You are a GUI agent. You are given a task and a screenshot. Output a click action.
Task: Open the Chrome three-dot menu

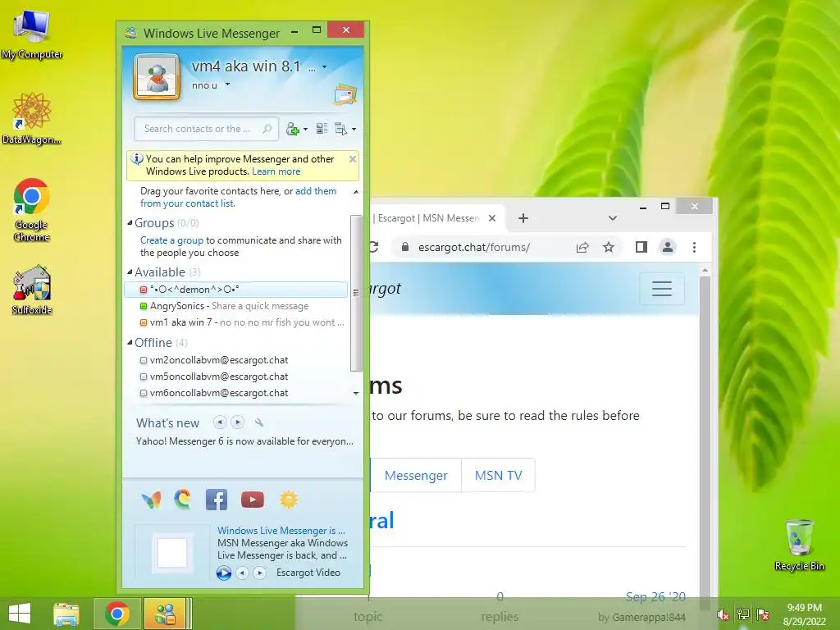coord(694,247)
